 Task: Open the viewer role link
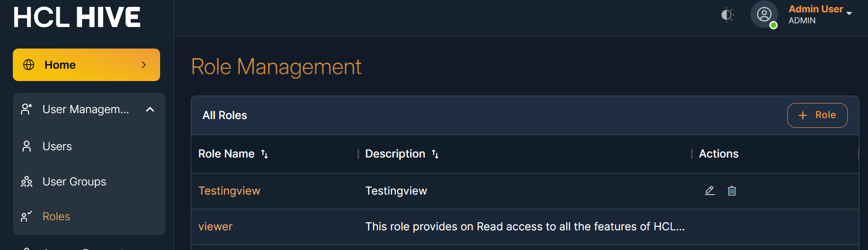click(x=215, y=227)
